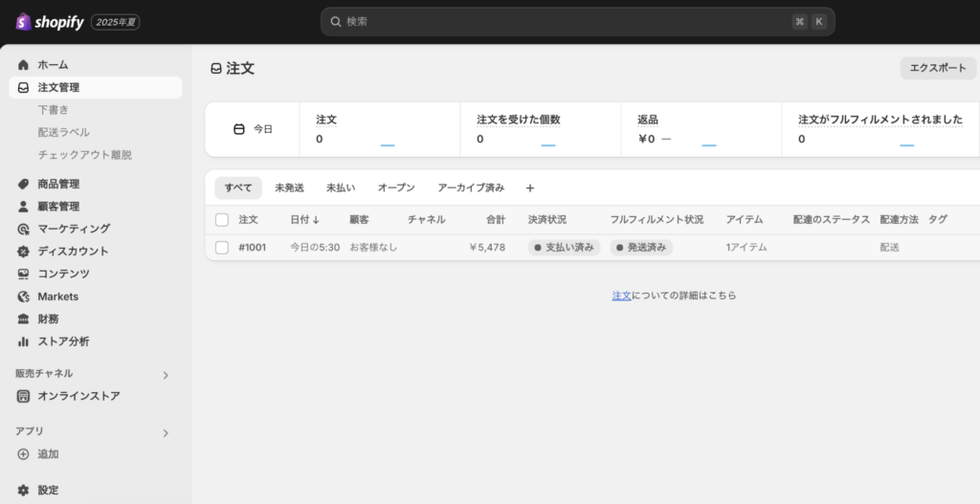
Task: Click the 配達方法 column header
Action: [x=900, y=220]
